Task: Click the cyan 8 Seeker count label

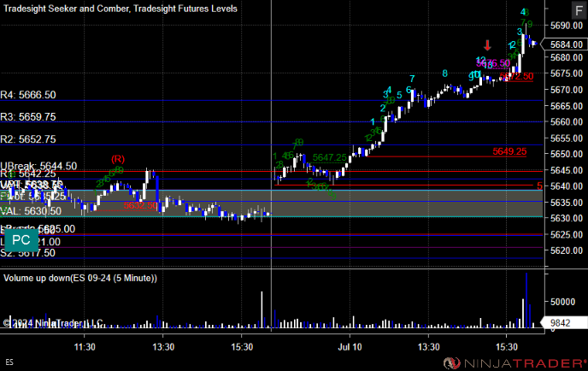Action: click(x=444, y=74)
